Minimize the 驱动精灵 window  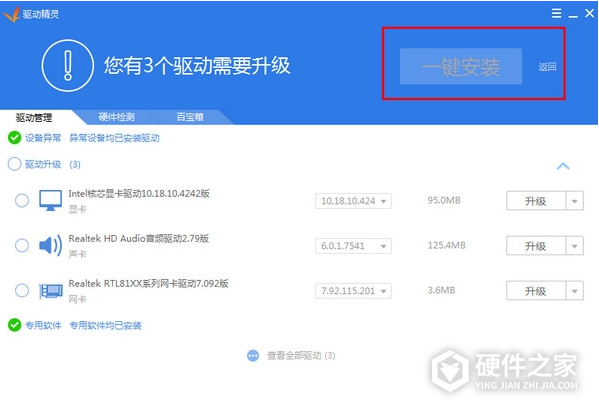coord(573,15)
